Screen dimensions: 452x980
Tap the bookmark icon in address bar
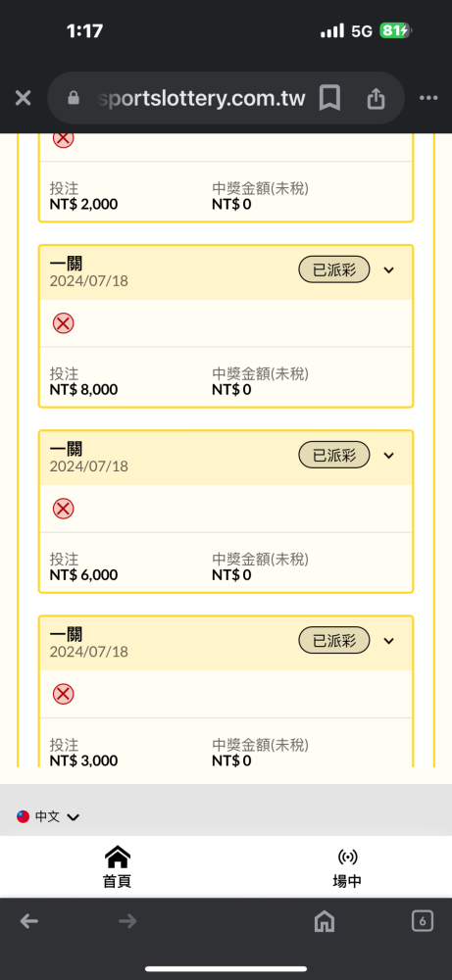point(329,98)
